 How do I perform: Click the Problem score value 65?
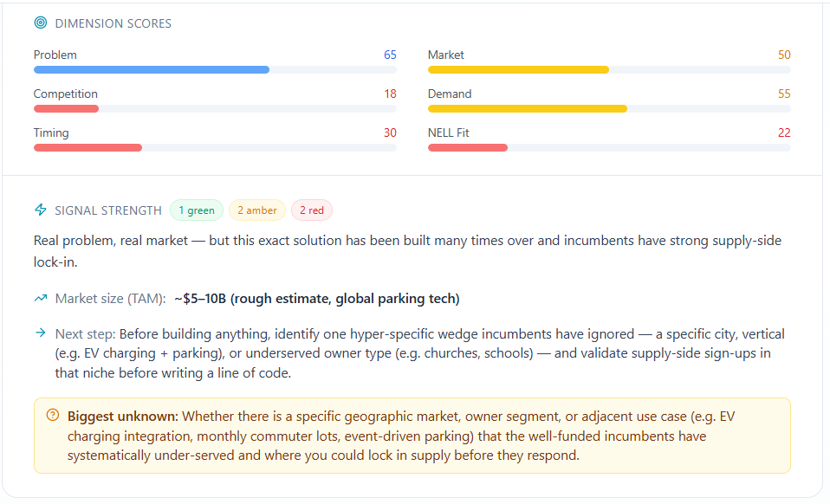point(390,55)
